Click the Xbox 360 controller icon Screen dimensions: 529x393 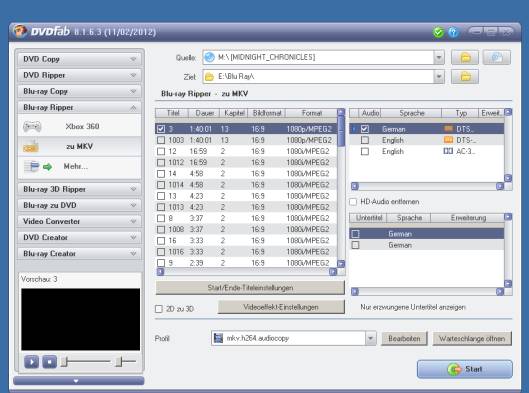pyautogui.click(x=32, y=127)
